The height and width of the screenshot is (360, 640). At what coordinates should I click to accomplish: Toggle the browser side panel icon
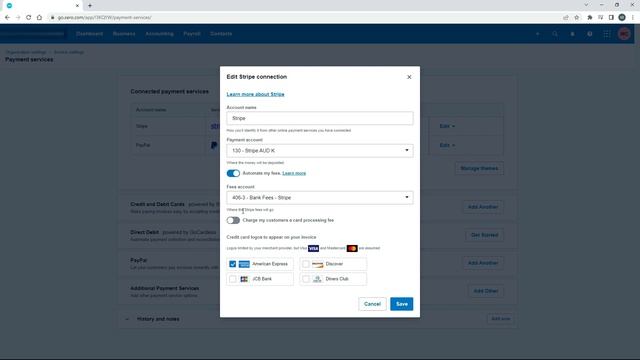611,18
